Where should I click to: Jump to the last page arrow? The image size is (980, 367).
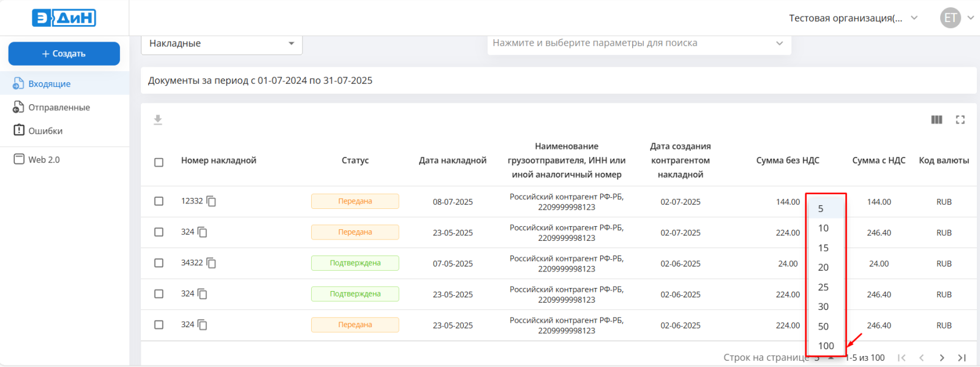pos(962,358)
